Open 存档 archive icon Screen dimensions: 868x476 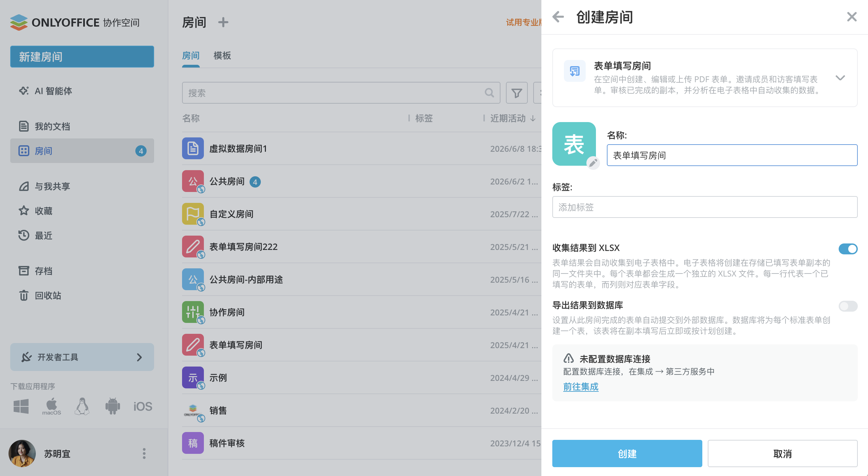(24, 271)
